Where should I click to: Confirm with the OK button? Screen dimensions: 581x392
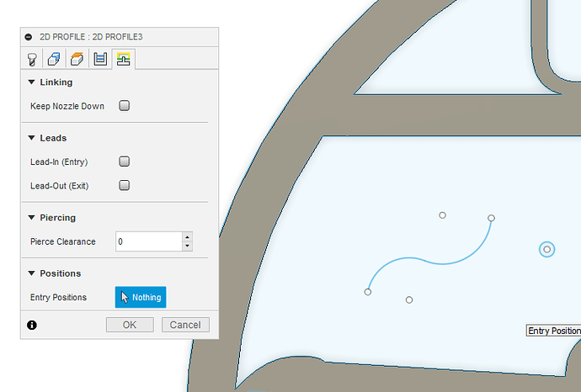130,325
